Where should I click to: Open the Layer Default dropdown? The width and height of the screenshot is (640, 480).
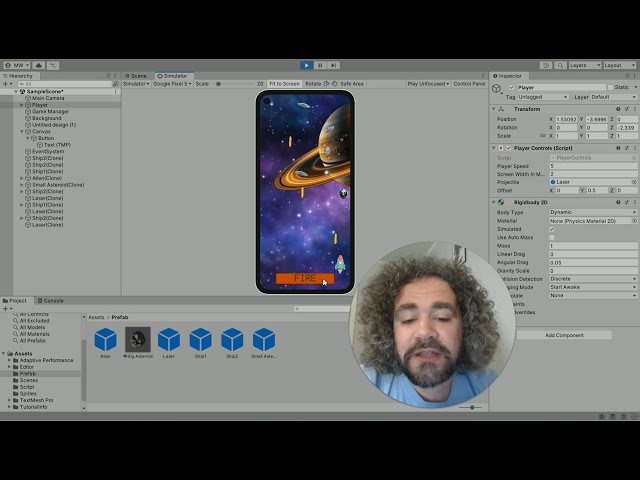point(613,97)
